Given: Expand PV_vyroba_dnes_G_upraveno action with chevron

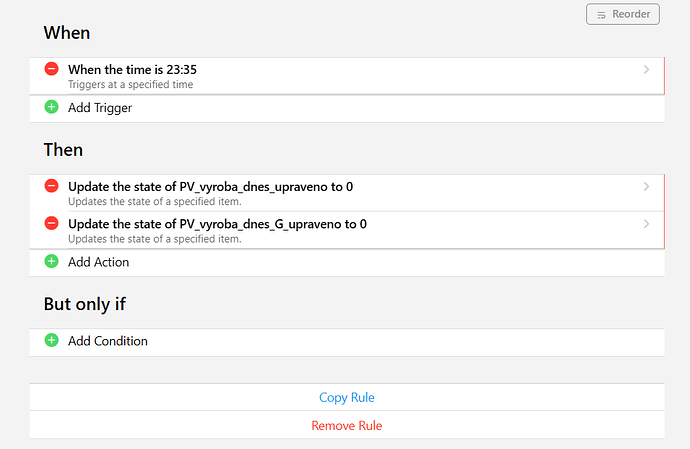Looking at the screenshot, I should [x=646, y=224].
